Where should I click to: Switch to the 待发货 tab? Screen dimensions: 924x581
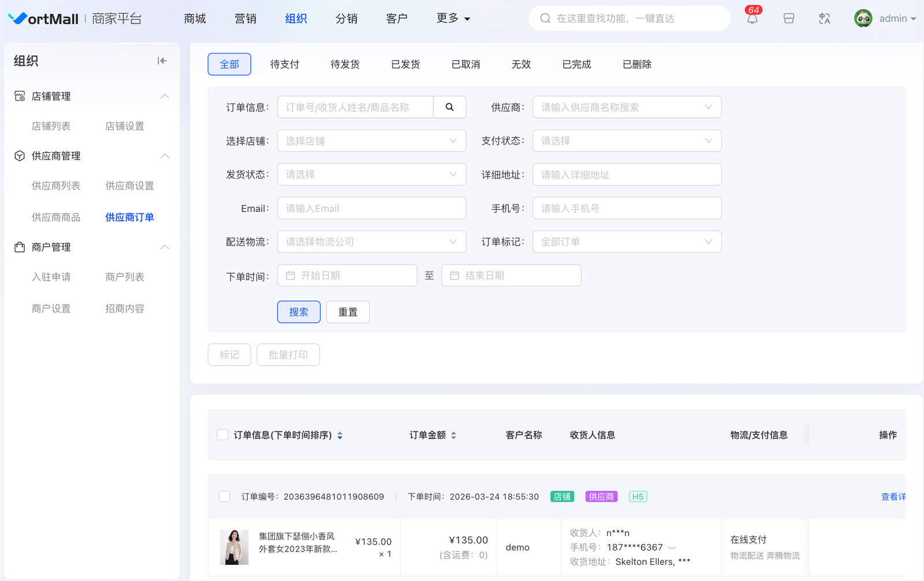tap(345, 64)
